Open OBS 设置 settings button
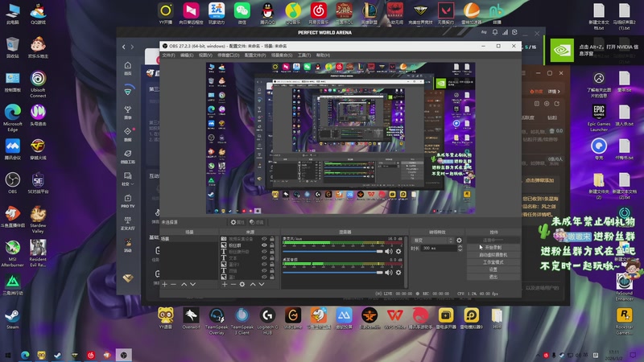 click(x=493, y=269)
